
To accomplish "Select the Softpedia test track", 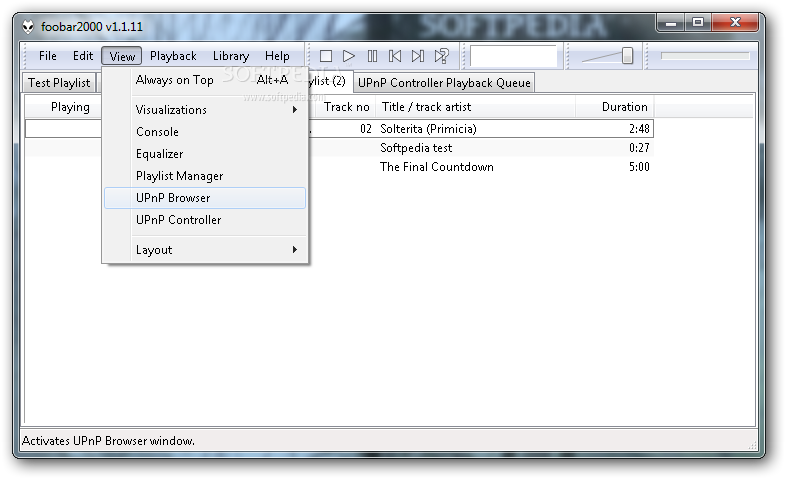I will [x=416, y=148].
